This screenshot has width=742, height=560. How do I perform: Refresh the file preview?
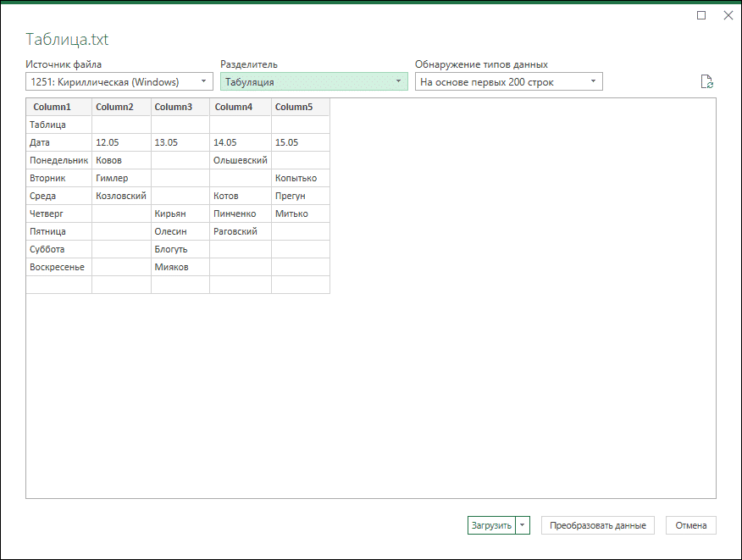[x=708, y=80]
